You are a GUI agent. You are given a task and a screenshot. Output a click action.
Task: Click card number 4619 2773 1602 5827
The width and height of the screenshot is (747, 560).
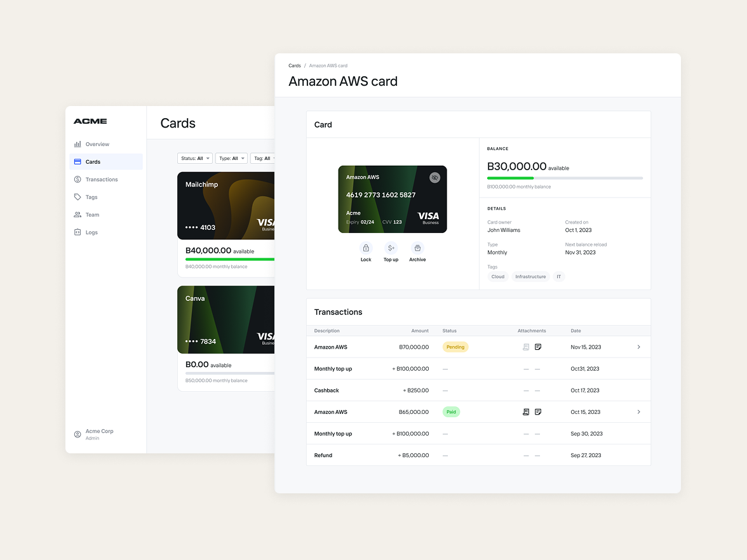tap(380, 195)
